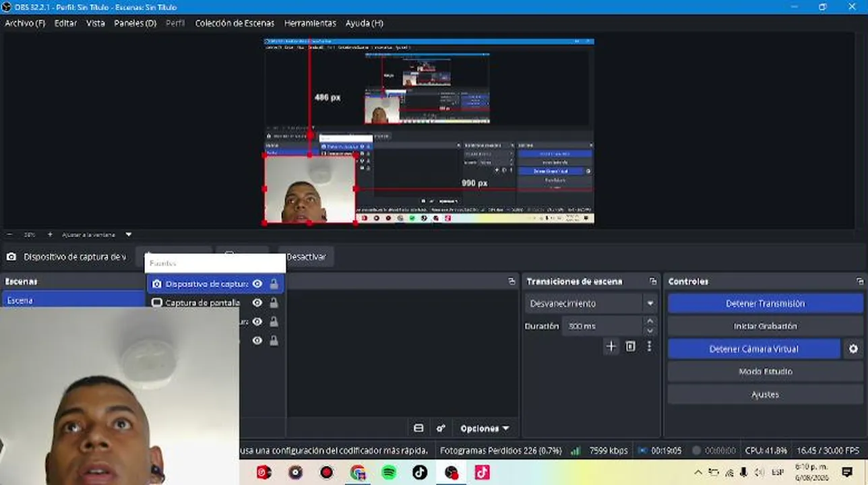Viewport: 868px width, 485px height.
Task: Click the audio mixer layout icon left of Opciones
Action: point(418,428)
